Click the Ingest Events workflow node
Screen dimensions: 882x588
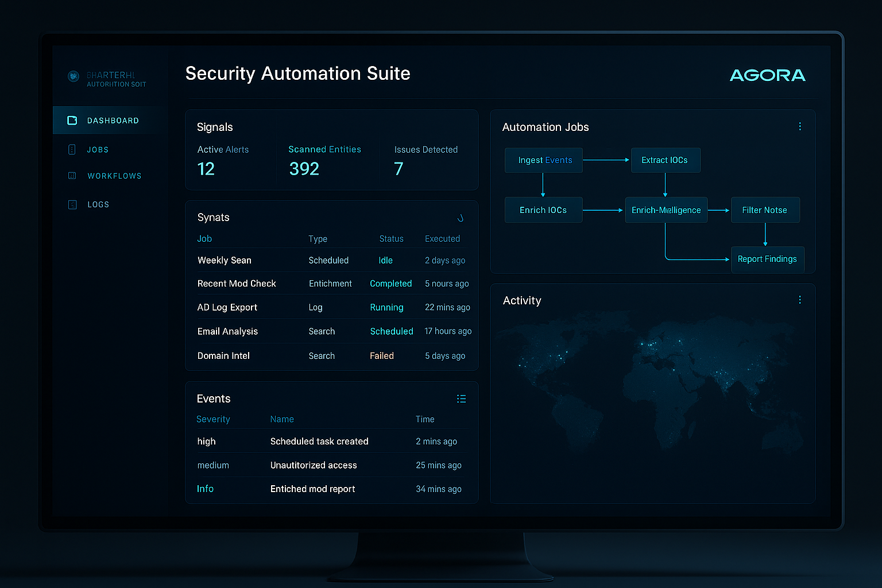click(x=543, y=160)
